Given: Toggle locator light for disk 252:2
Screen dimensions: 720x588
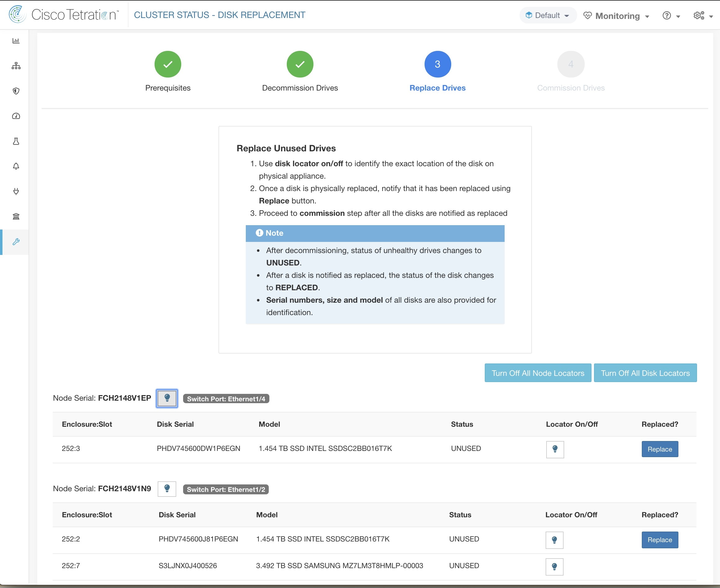Looking at the screenshot, I should [554, 540].
